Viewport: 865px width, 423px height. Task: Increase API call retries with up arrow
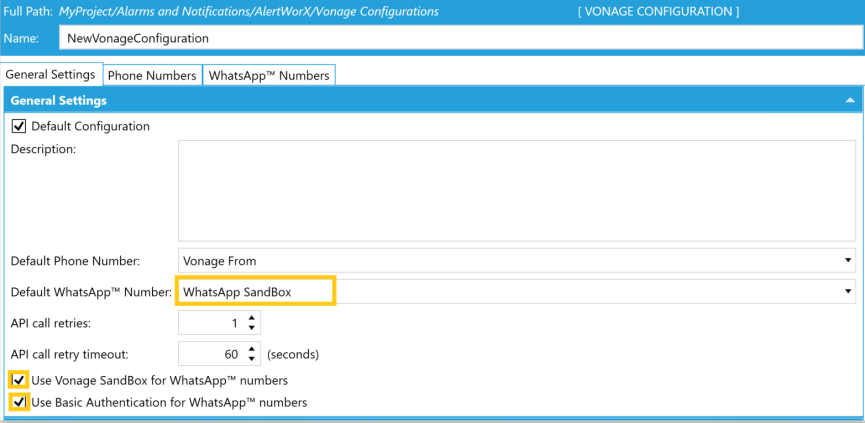pos(252,318)
